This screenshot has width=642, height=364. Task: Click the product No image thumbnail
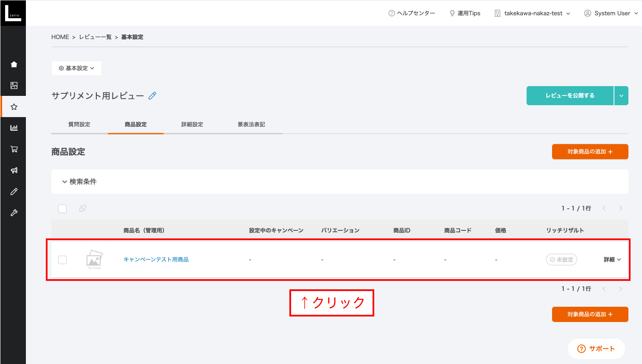(x=94, y=259)
